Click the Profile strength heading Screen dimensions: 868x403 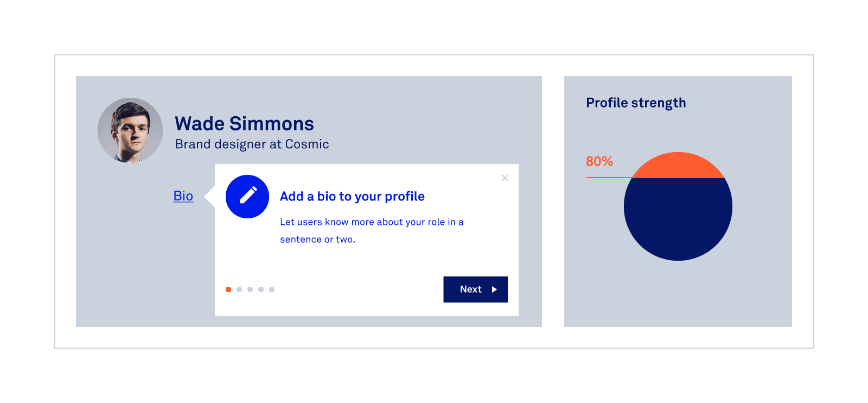coord(636,103)
